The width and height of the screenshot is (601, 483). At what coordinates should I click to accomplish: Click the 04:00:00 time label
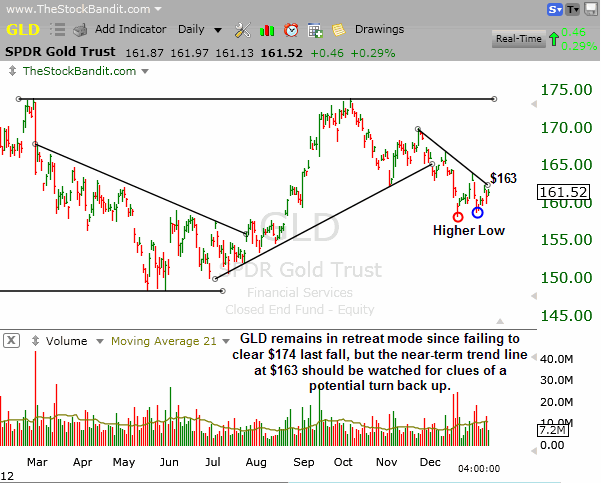click(x=479, y=468)
